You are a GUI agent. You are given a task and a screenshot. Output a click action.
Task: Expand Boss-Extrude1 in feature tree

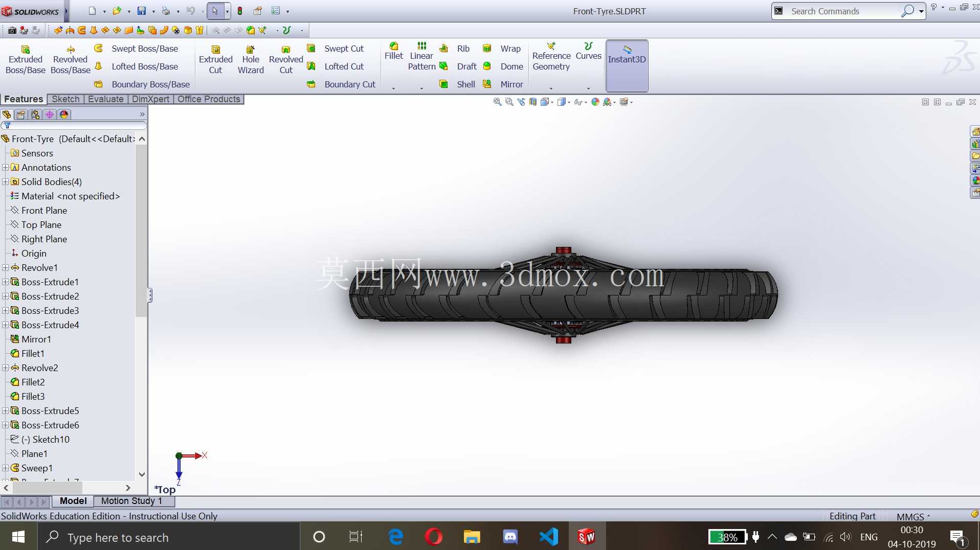click(x=5, y=282)
